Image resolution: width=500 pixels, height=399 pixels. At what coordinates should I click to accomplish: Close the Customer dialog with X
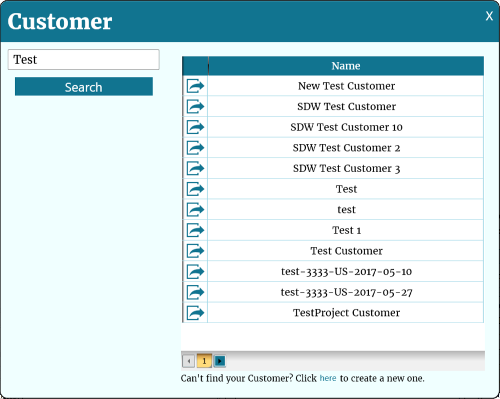tap(489, 16)
